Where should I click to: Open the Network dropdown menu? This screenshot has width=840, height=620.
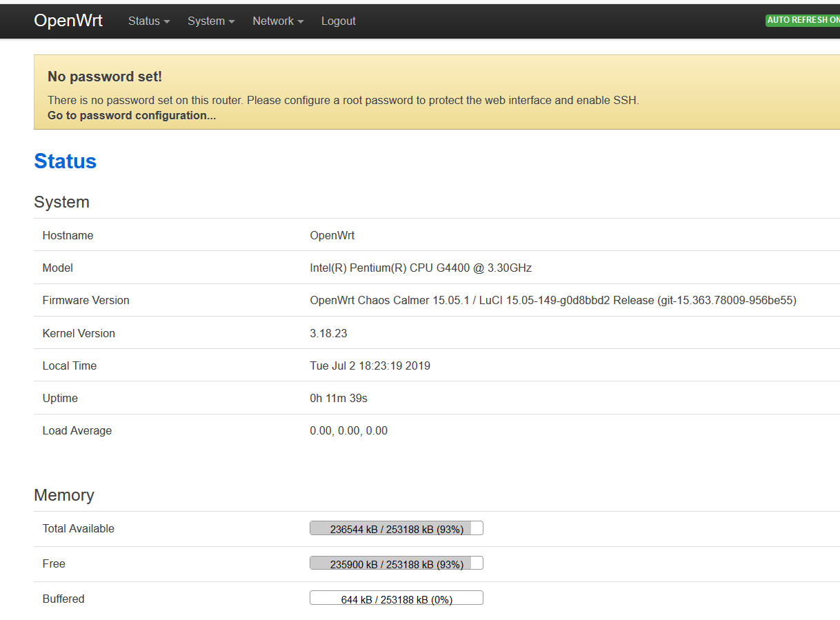click(278, 21)
